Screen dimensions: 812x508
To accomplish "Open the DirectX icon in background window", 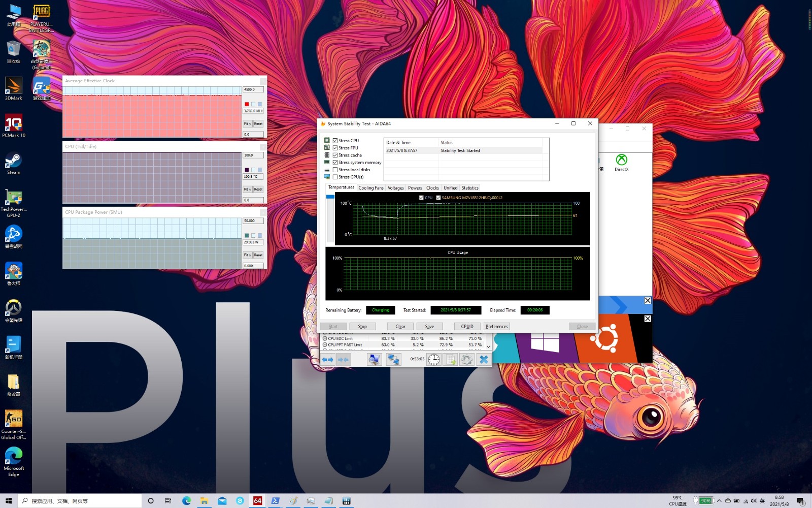I will click(x=621, y=163).
